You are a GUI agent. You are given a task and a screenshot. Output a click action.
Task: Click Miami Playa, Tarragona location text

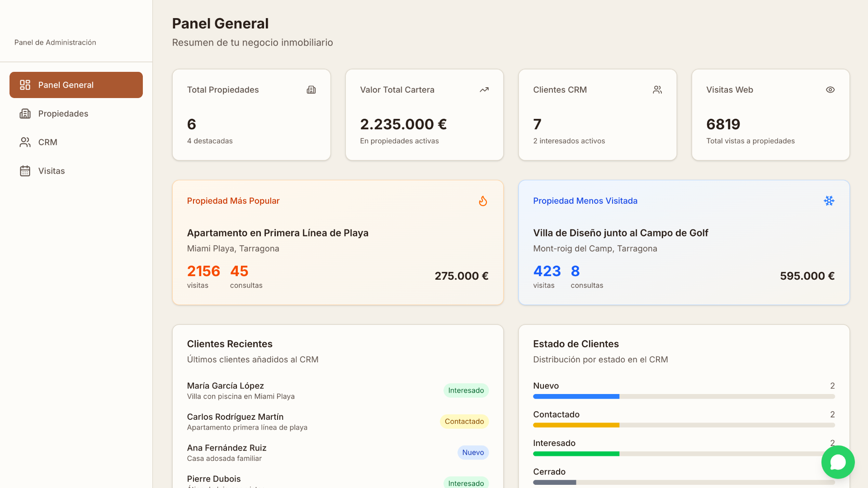click(233, 249)
